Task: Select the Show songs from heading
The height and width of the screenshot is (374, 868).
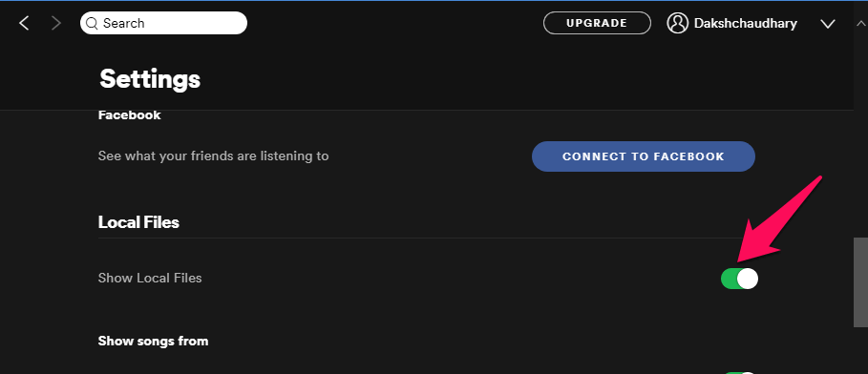Action: 154,341
